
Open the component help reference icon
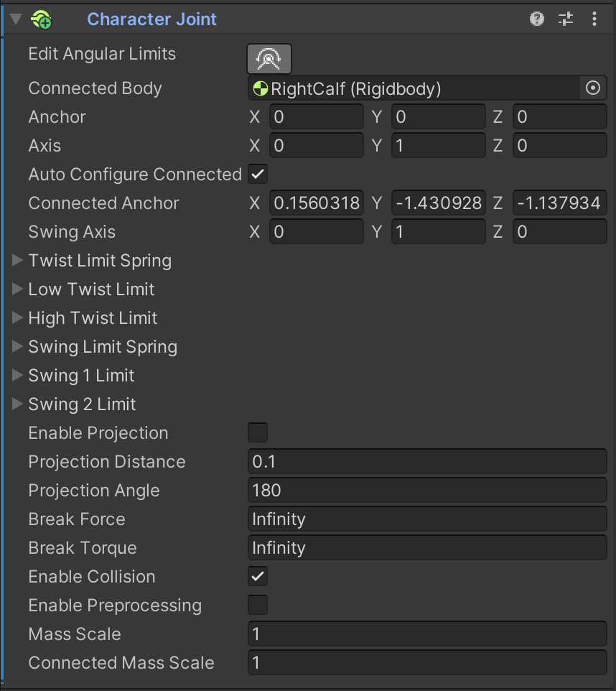[537, 19]
